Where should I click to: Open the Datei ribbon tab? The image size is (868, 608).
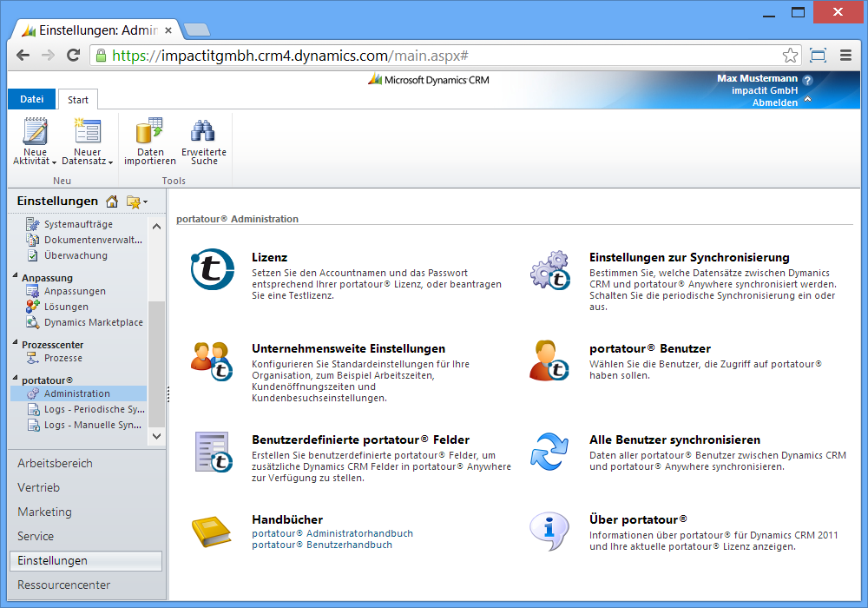tap(31, 99)
